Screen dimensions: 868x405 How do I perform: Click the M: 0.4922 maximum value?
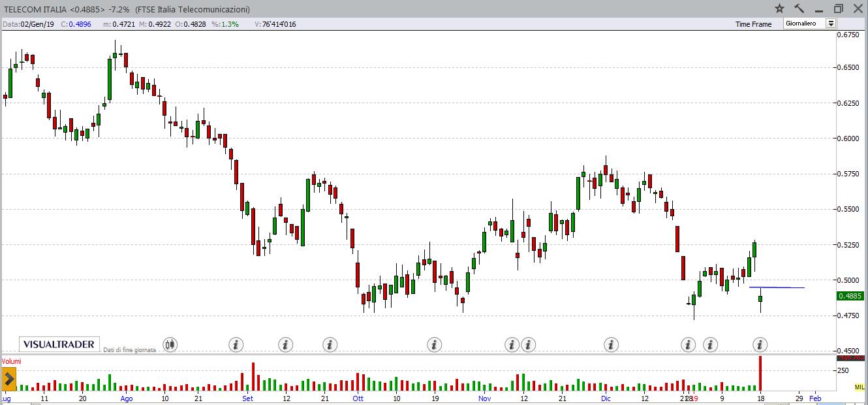click(155, 24)
